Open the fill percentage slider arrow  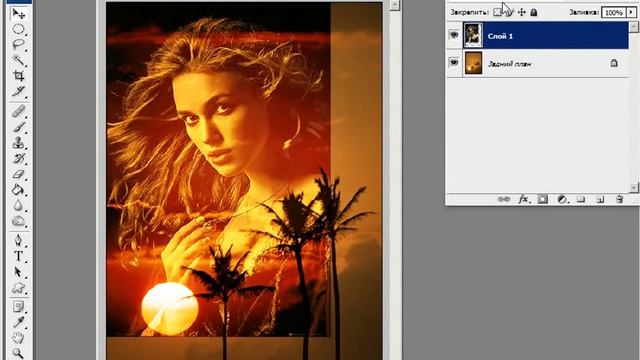[631, 12]
